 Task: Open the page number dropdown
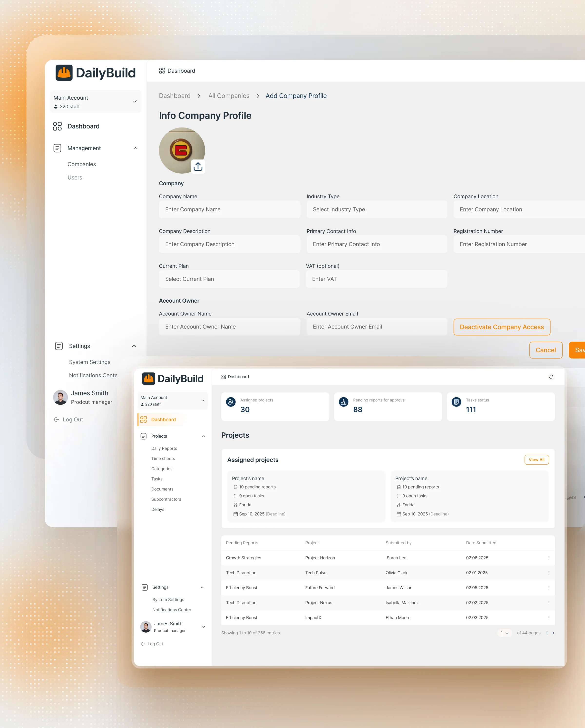(x=504, y=633)
